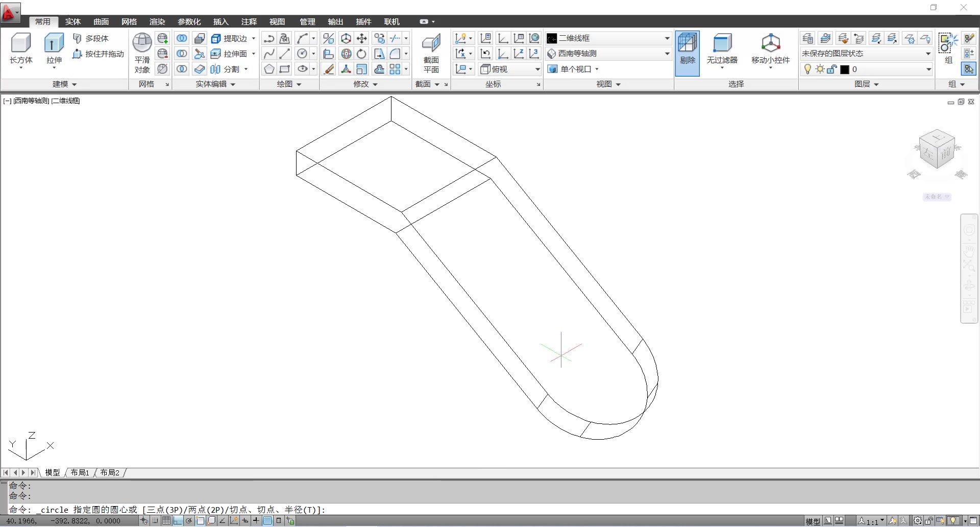Toggle grid display in status bar
The image size is (980, 527).
[166, 521]
